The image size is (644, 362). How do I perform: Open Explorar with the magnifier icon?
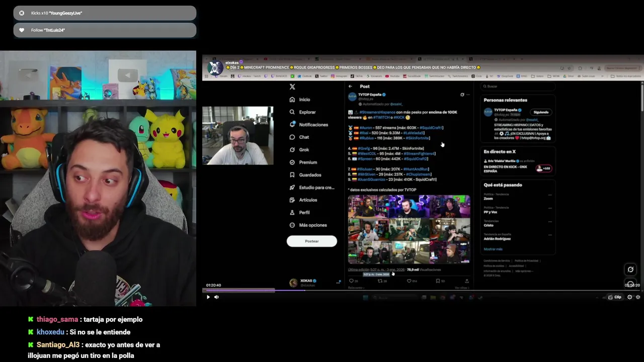292,112
